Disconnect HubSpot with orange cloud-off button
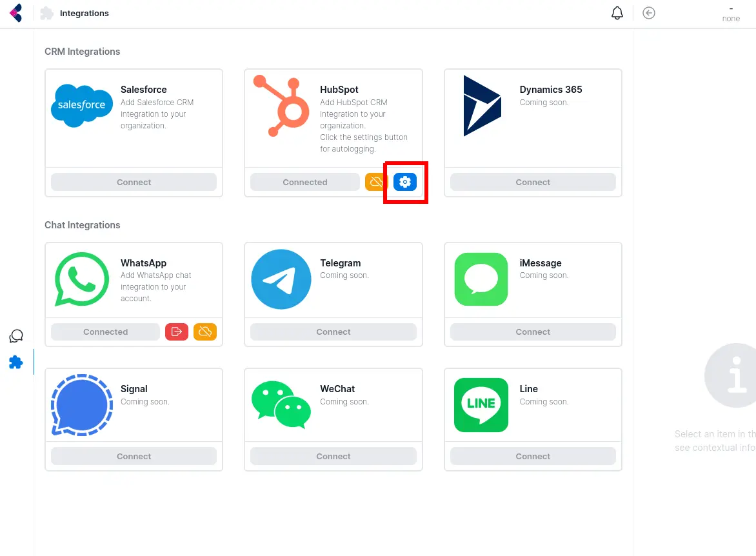 tap(377, 182)
